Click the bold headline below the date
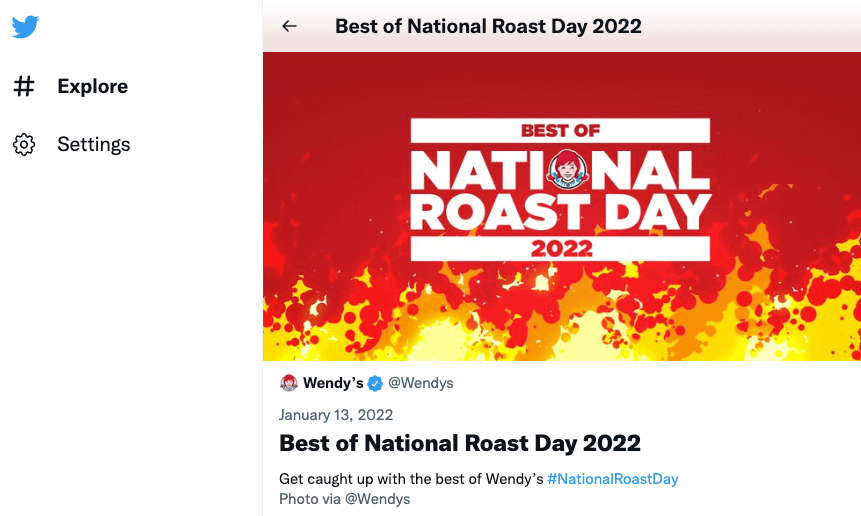This screenshot has width=861, height=516. coord(460,443)
